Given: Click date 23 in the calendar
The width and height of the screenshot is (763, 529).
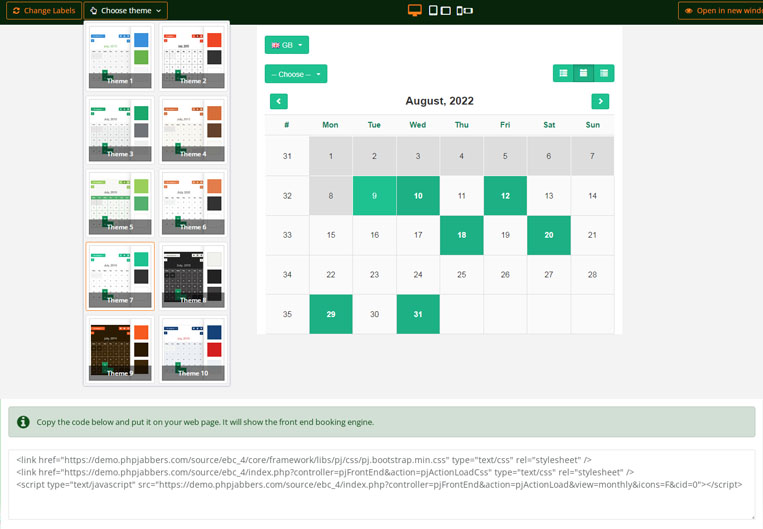Looking at the screenshot, I should pyautogui.click(x=374, y=274).
